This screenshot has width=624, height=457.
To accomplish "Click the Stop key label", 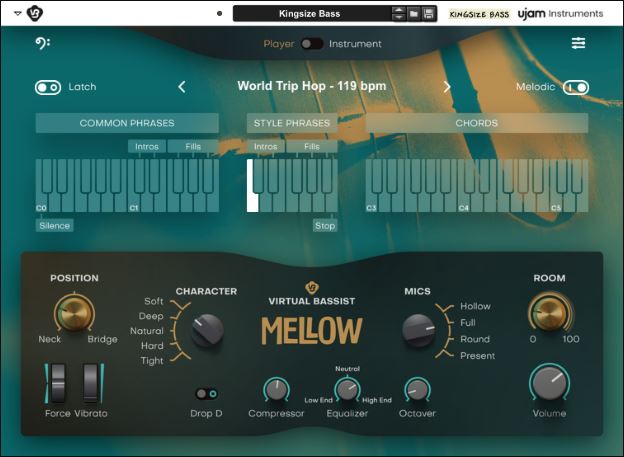I will click(x=325, y=226).
